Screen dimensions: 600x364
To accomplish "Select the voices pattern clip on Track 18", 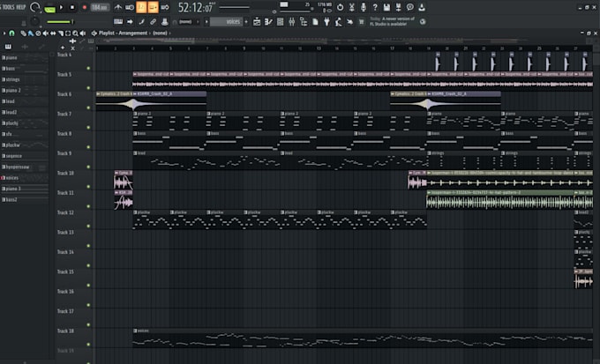I will pyautogui.click(x=363, y=338).
